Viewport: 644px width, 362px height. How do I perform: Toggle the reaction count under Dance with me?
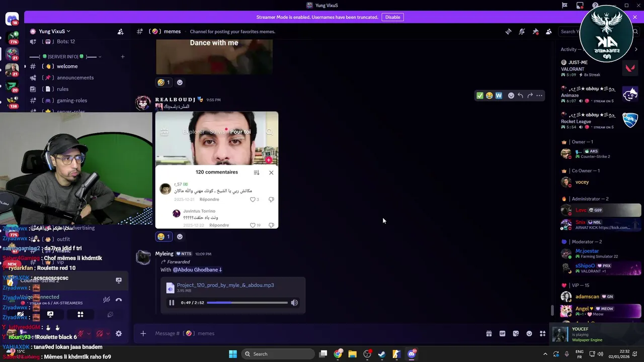click(x=164, y=82)
